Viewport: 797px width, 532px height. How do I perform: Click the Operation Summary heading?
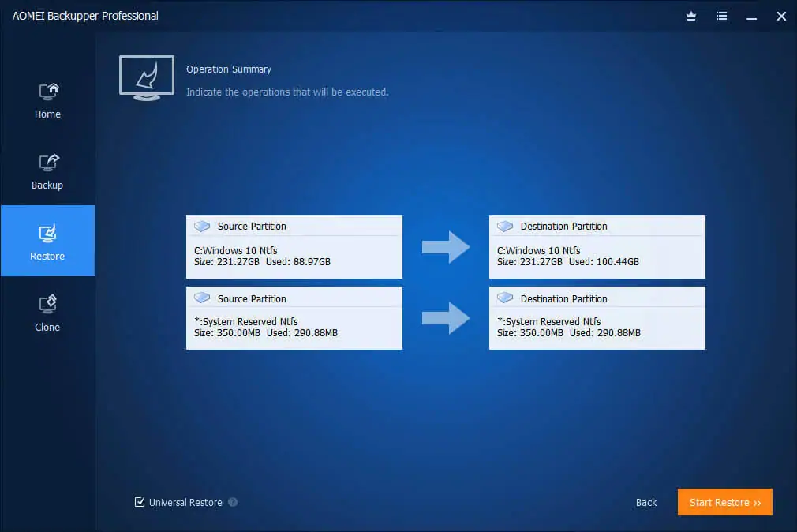pos(229,69)
